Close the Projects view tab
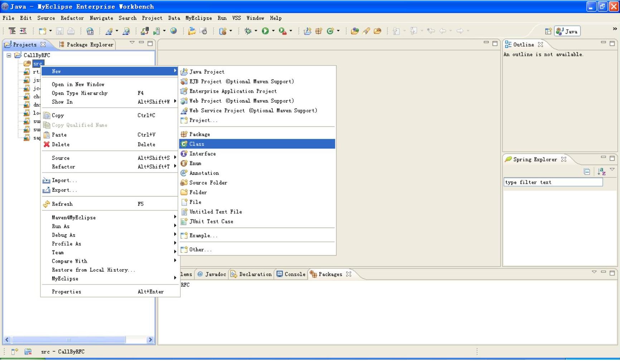The height and width of the screenshot is (364, 620). point(43,44)
